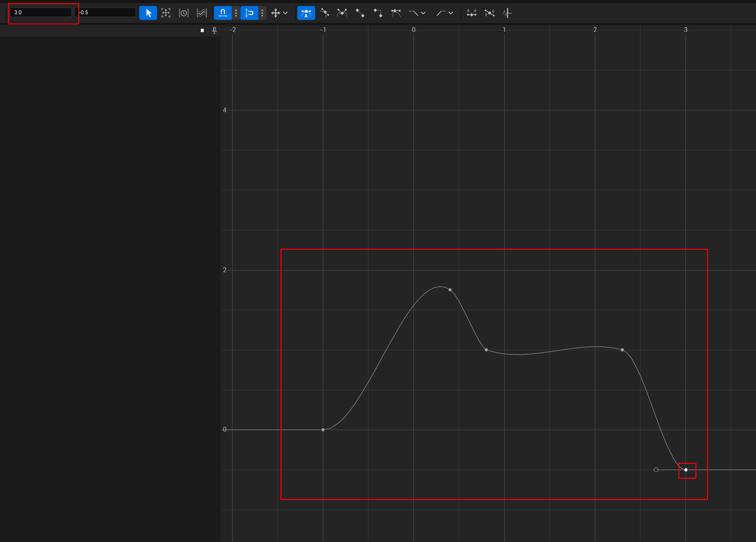This screenshot has height=542, width=756.
Task: Flatten the selected key tangents
Action: [471, 13]
